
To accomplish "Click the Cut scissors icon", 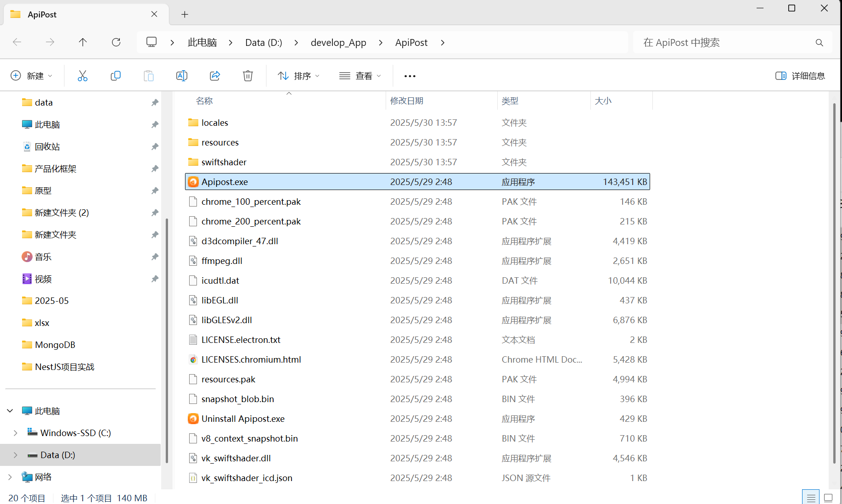I will point(83,76).
